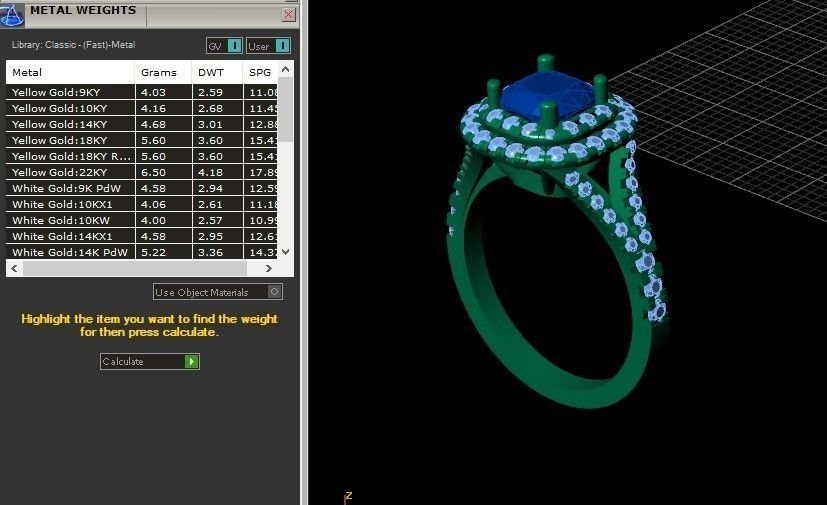Click the table's scroll up arrow
Screen dimensions: 827x505
click(x=285, y=69)
